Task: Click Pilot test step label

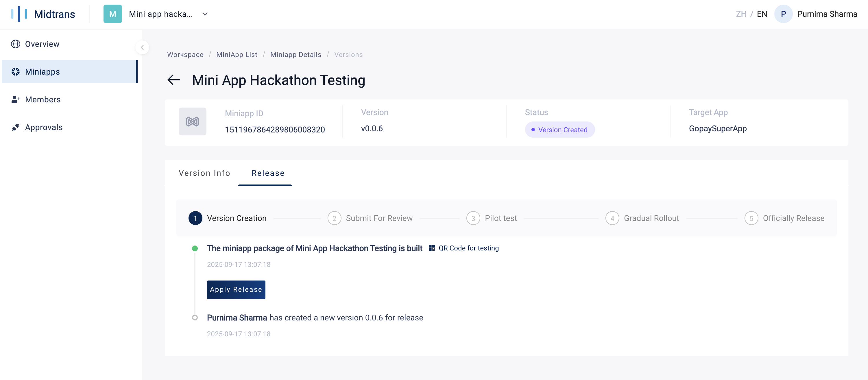Action: tap(501, 218)
